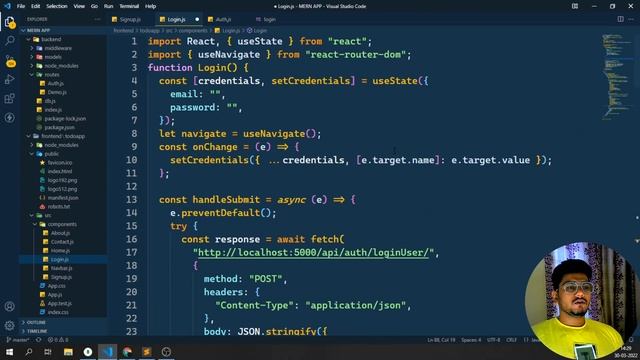
Task: Click the Sublime Text icon on the taskbar
Action: tap(147, 352)
